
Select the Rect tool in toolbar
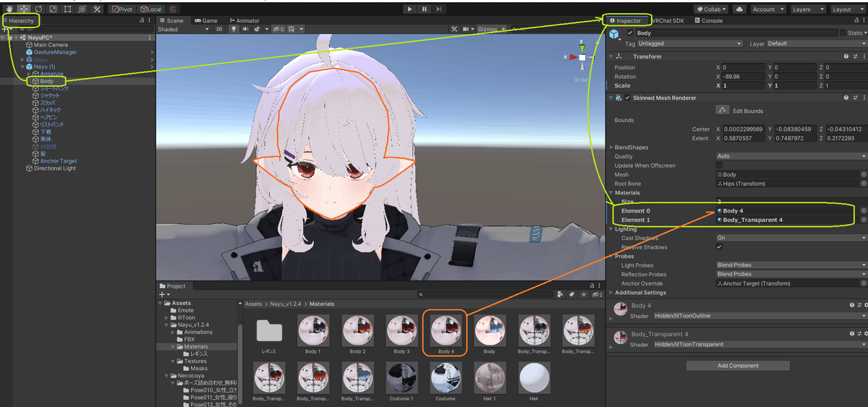point(67,9)
